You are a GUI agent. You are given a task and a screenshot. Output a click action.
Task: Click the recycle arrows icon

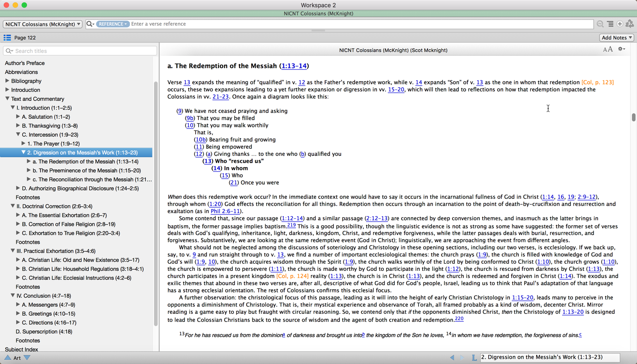pyautogui.click(x=630, y=24)
